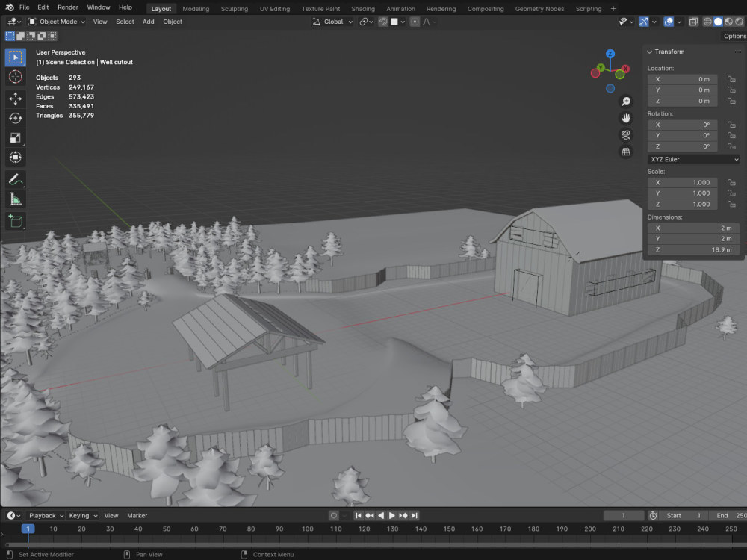Open the Keying dropdown
Viewport: 747px width, 560px height.
pos(83,515)
